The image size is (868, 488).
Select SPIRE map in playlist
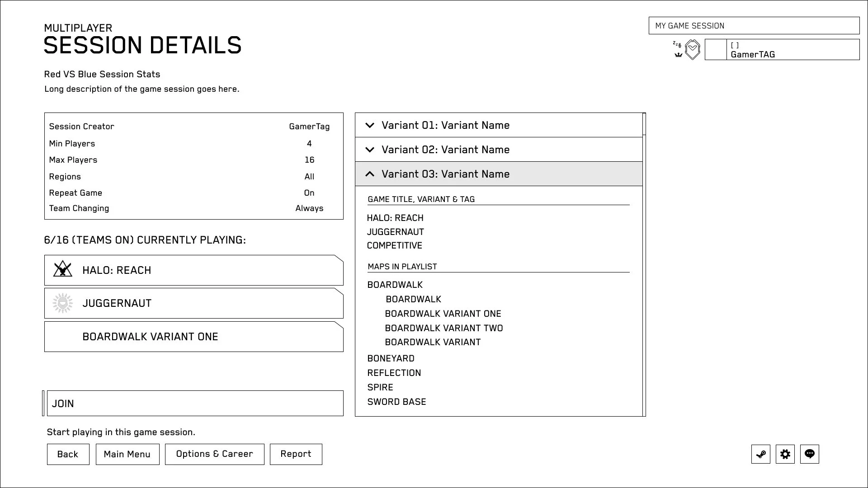pyautogui.click(x=380, y=387)
